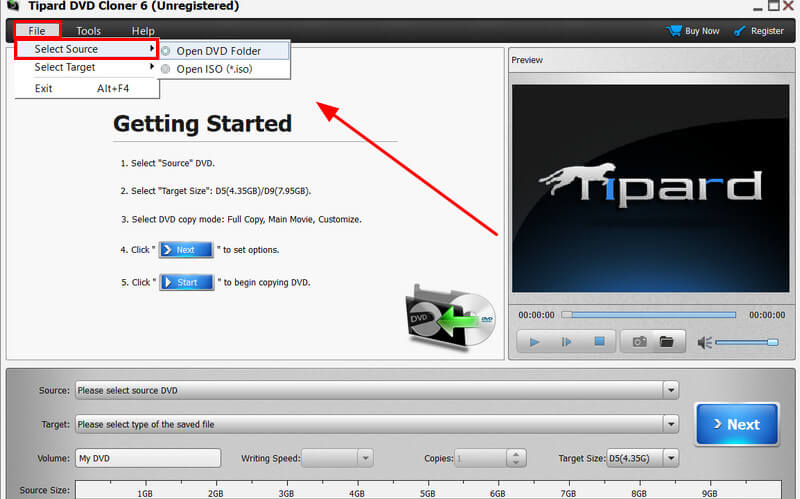Increase Copies with the up arrow

click(x=516, y=454)
